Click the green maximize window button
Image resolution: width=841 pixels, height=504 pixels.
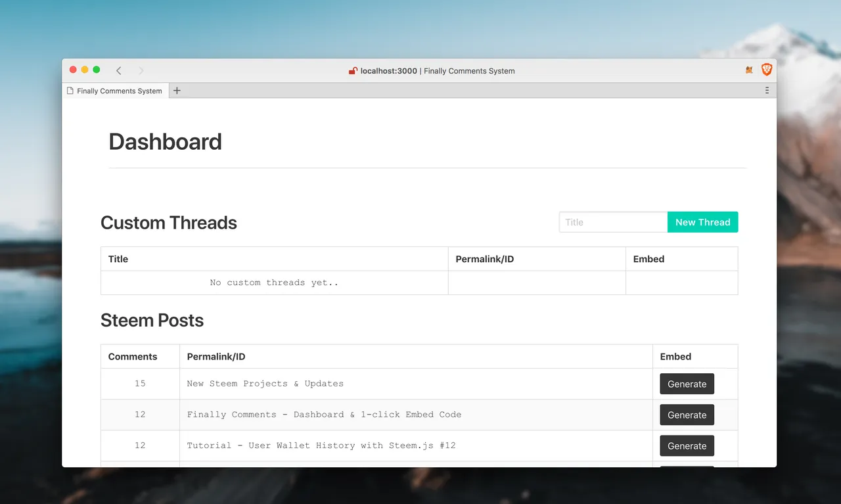(97, 70)
